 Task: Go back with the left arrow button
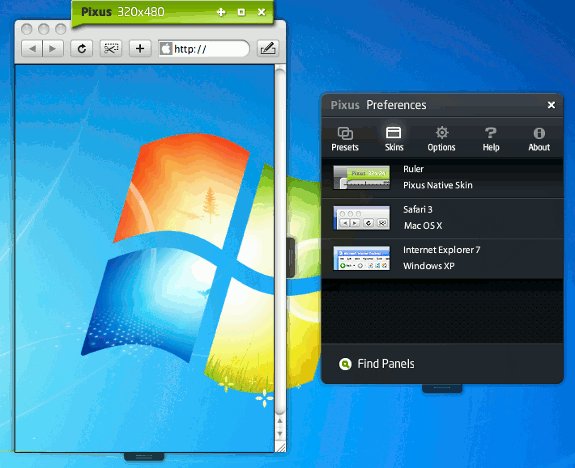[32, 48]
